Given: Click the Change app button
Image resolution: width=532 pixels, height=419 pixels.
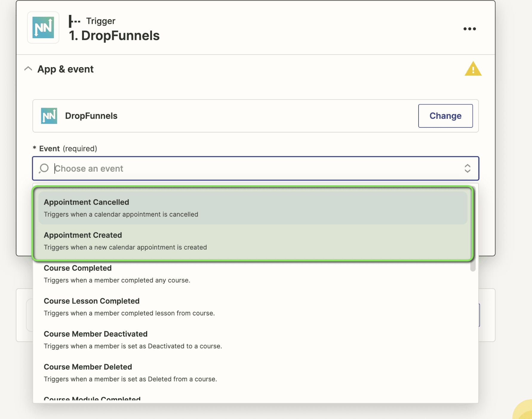Looking at the screenshot, I should pyautogui.click(x=445, y=116).
